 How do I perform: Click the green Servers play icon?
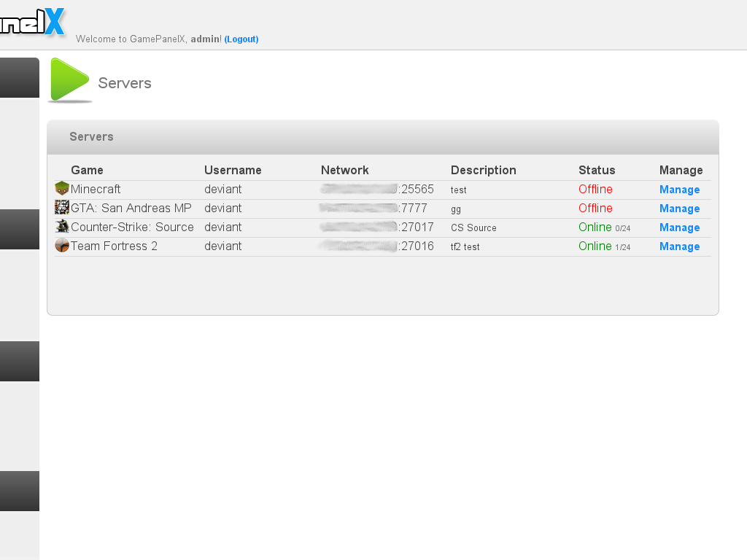point(69,79)
